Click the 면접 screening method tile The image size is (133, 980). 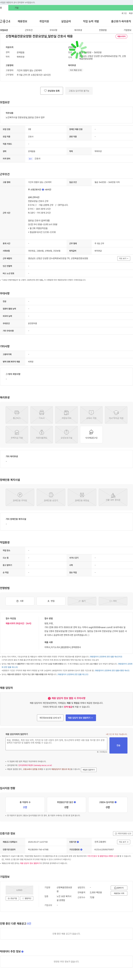[x=51, y=601]
